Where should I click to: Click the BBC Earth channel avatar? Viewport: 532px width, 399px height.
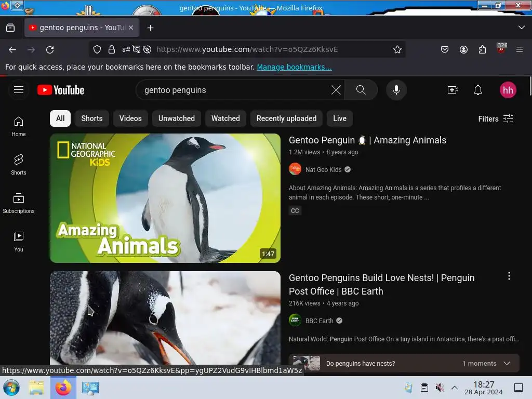295,320
